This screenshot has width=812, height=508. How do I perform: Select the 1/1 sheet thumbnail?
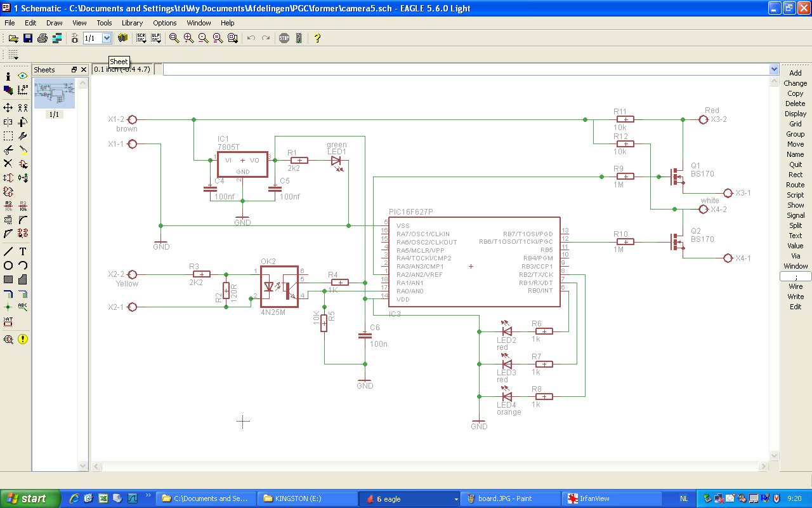pos(54,94)
